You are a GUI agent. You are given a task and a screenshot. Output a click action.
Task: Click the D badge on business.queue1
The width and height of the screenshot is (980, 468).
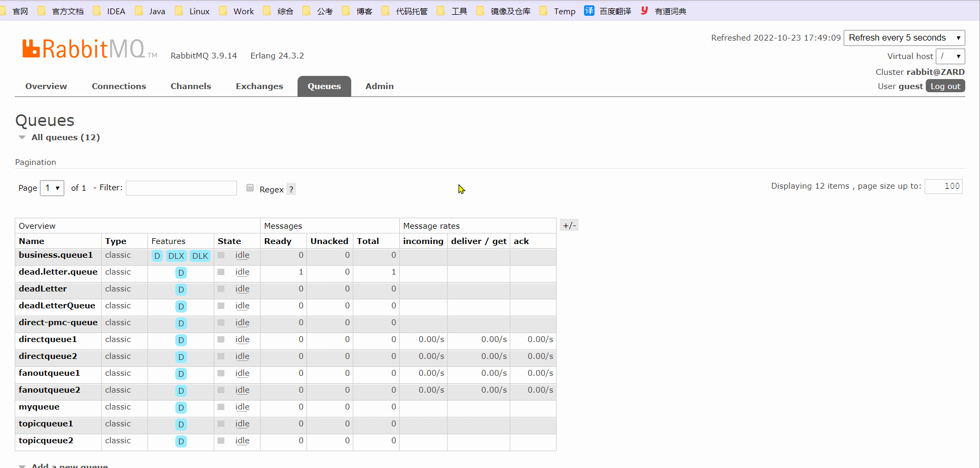tap(157, 256)
